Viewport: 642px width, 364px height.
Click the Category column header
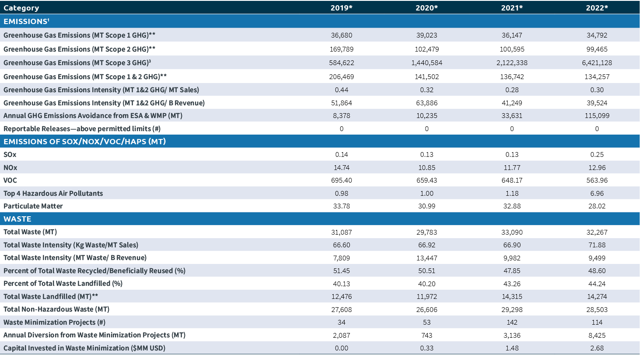click(x=21, y=8)
